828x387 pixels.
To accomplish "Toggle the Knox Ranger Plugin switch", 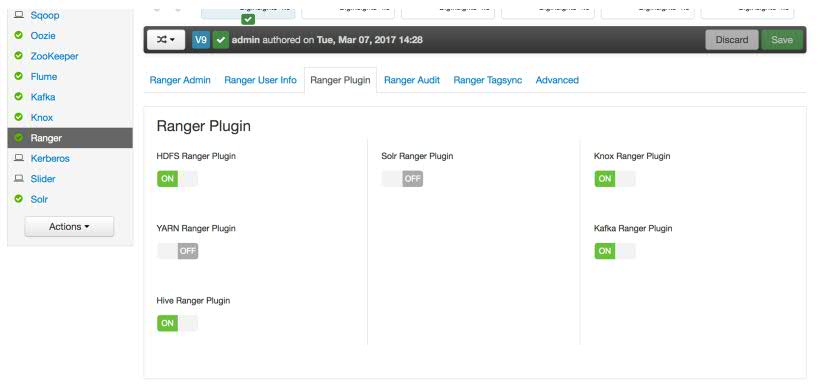I will tap(615, 178).
